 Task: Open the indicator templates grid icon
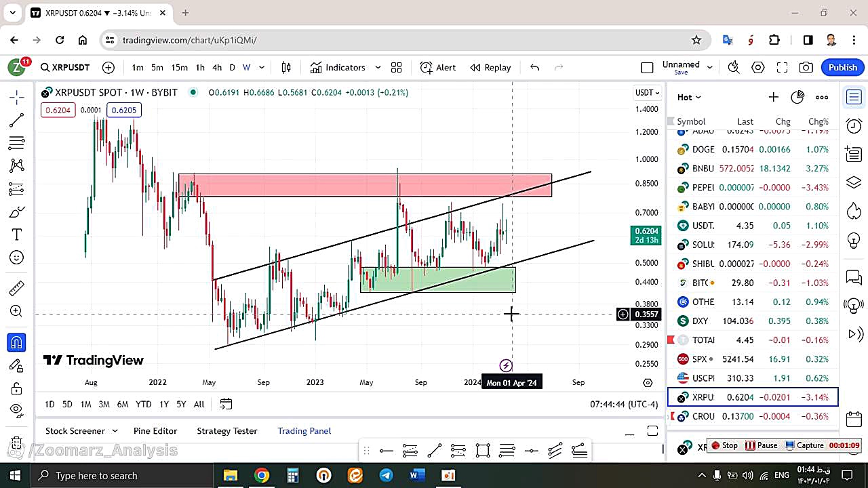[397, 67]
